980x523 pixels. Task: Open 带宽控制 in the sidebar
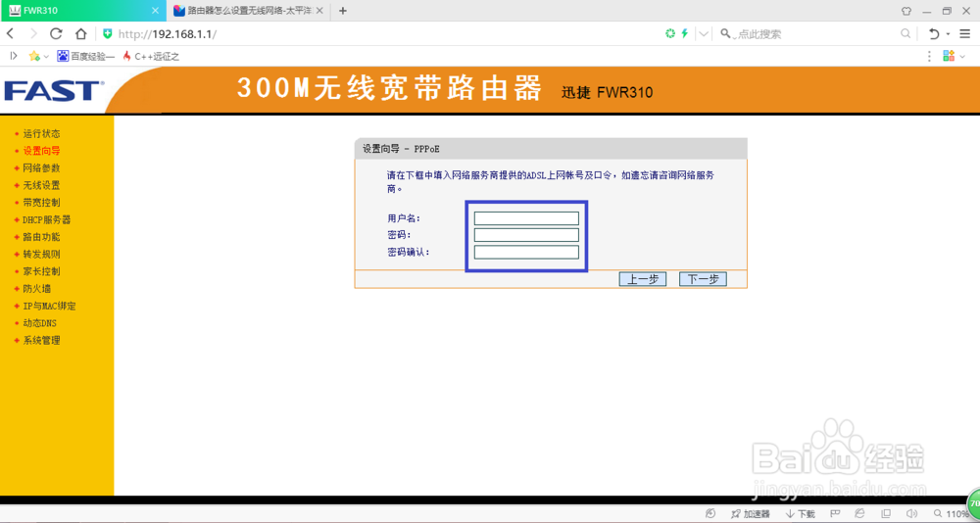tap(41, 203)
